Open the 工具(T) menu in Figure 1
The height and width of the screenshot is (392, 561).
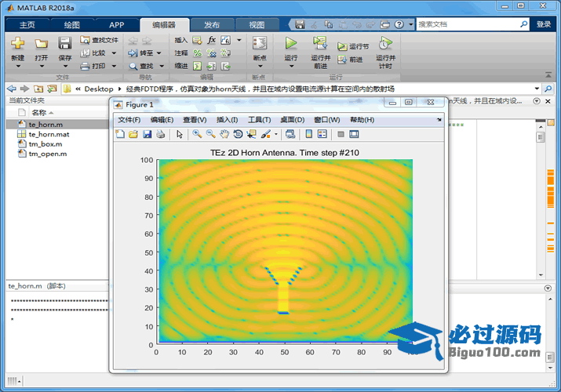[260, 120]
